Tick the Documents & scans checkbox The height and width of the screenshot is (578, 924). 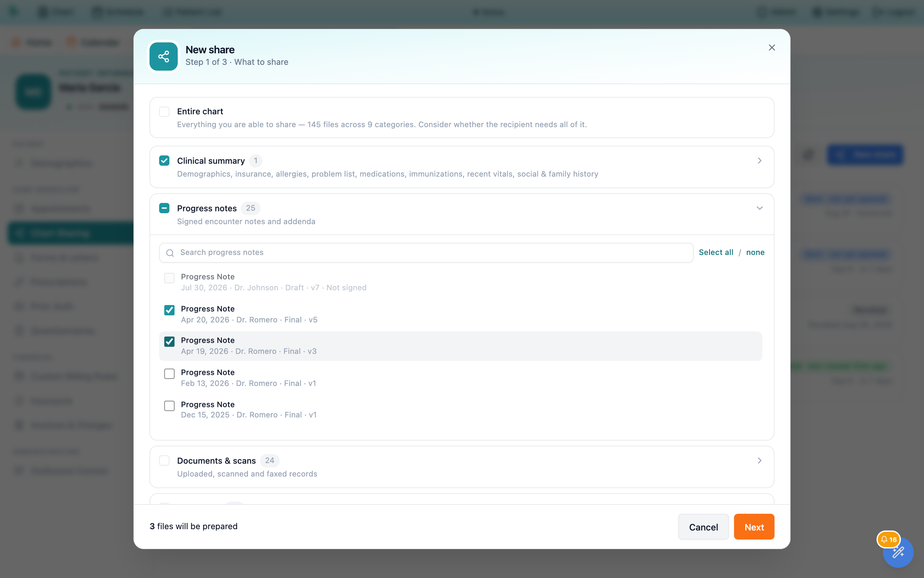(x=164, y=461)
